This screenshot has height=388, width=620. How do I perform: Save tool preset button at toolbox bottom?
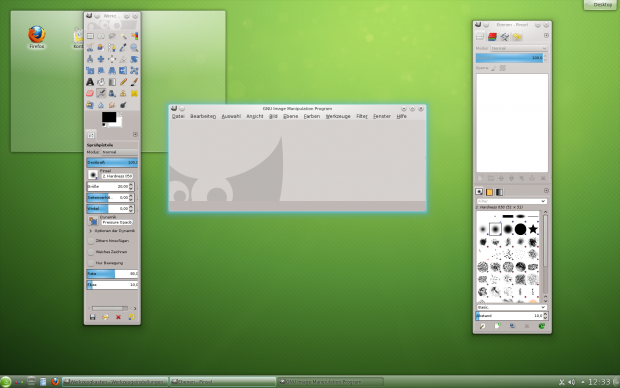tap(93, 317)
